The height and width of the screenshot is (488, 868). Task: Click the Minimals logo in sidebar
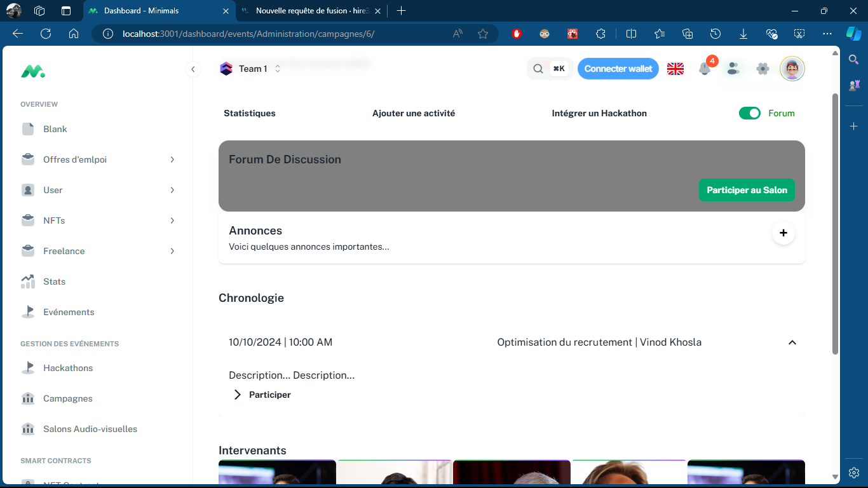[32, 72]
